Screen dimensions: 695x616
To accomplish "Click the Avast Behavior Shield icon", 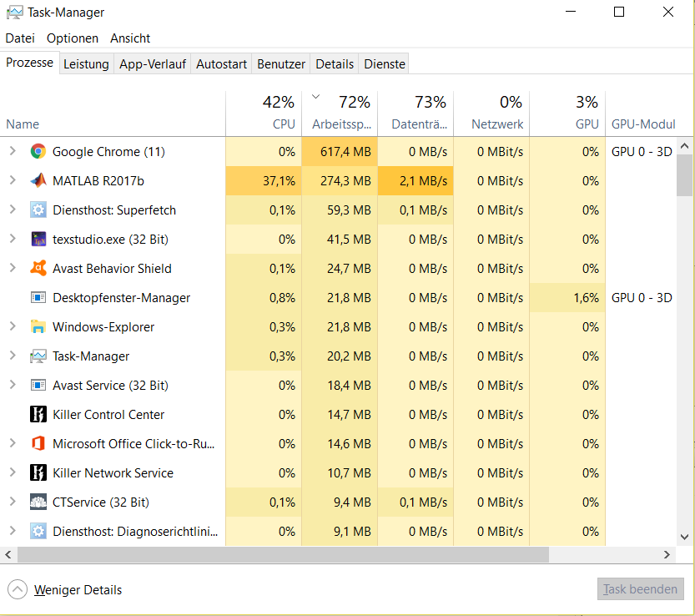I will pos(38,269).
